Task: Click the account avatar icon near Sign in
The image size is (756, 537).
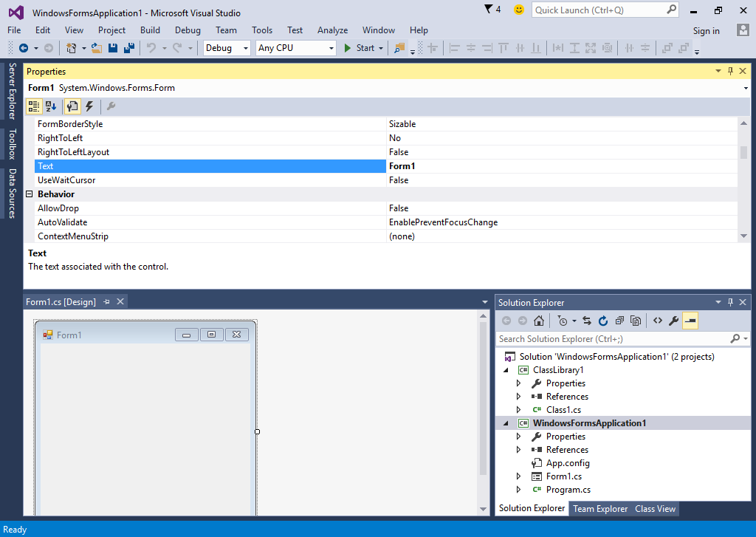Action: pos(743,30)
